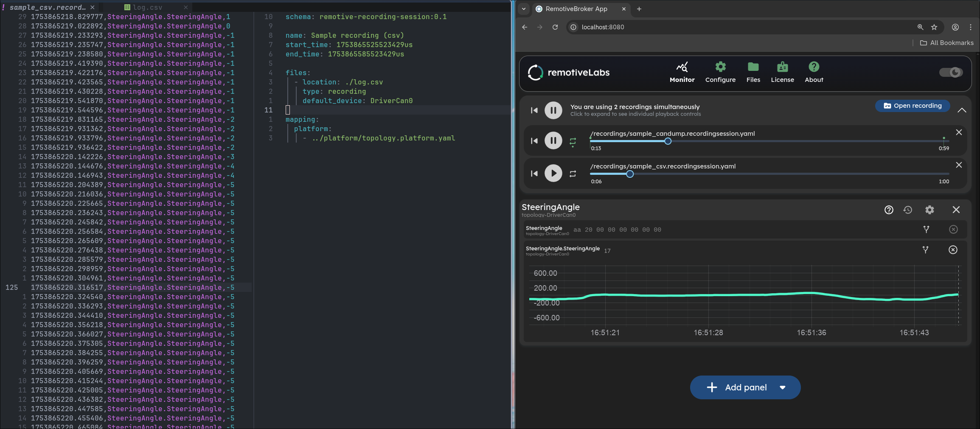Toggle loop for sample_candump recording
This screenshot has height=429, width=980.
[573, 141]
